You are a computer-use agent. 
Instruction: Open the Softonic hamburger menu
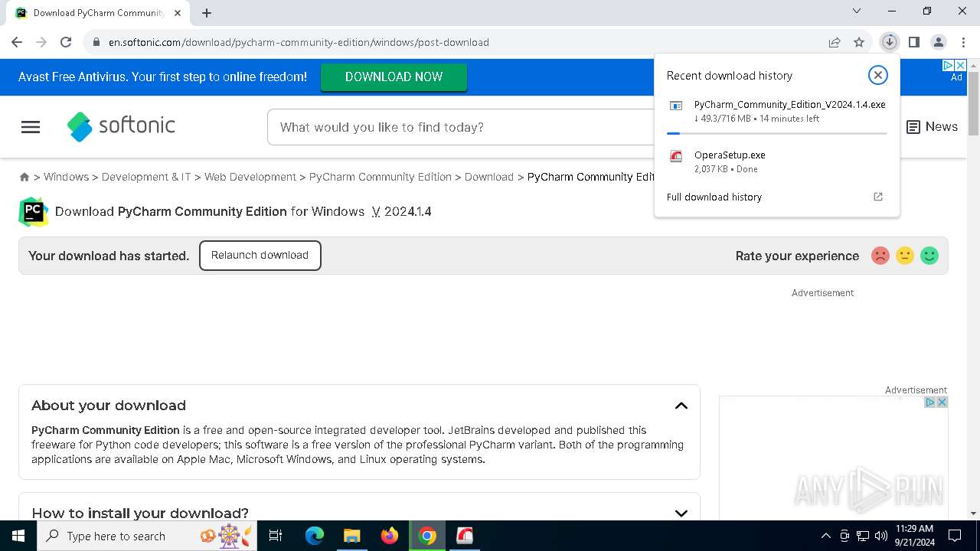tap(31, 127)
